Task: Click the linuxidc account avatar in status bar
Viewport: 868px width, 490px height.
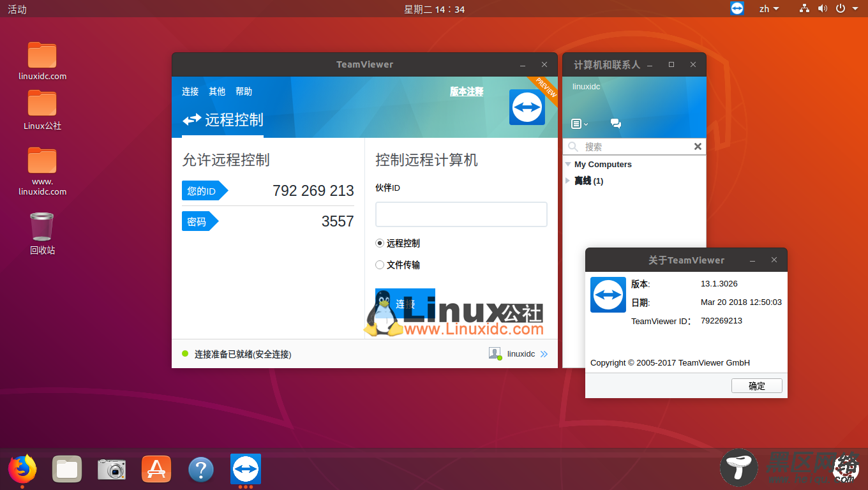Action: coord(495,353)
